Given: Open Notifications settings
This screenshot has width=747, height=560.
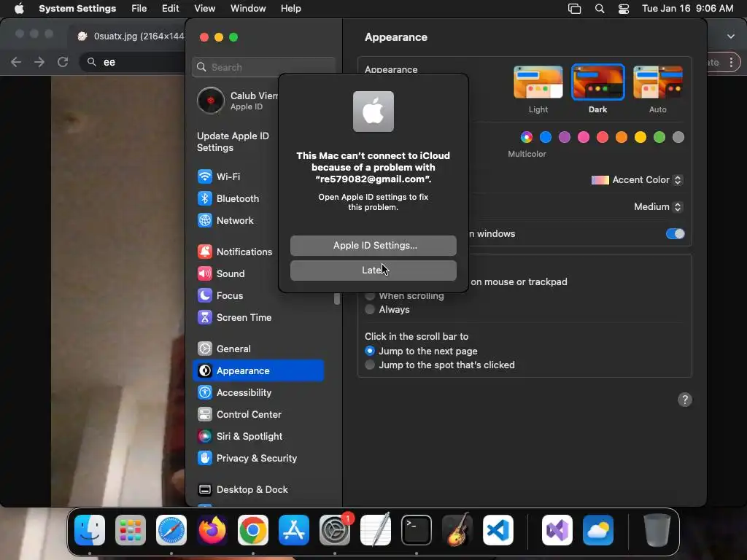Looking at the screenshot, I should pyautogui.click(x=236, y=252).
